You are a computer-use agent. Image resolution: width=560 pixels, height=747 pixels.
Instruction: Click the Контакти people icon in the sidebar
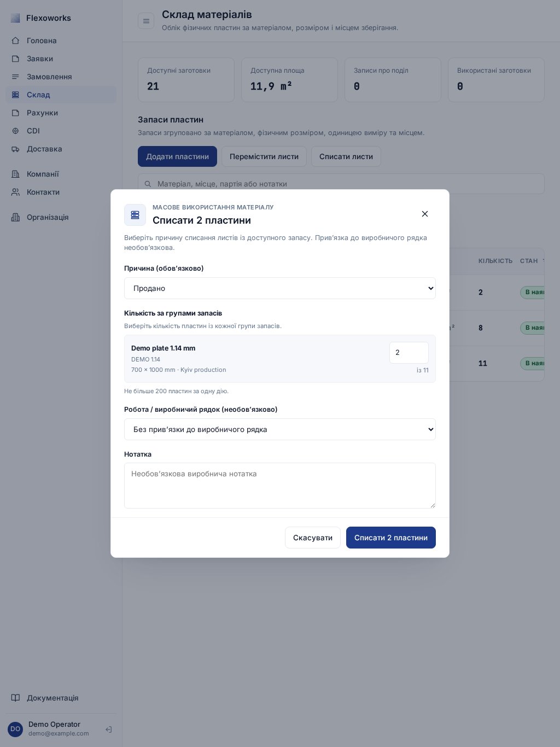[x=16, y=192]
